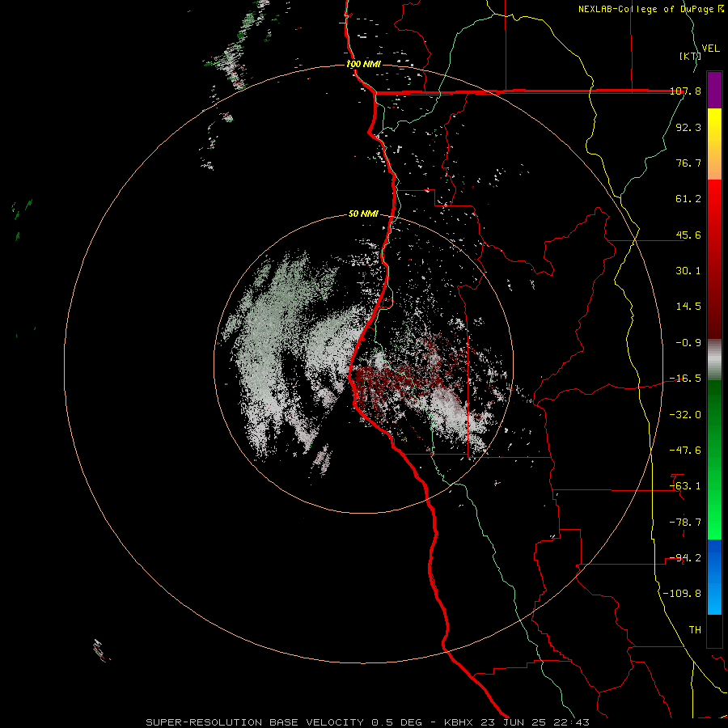
Task: Click the -16.5 velocity scale value
Action: (x=685, y=379)
